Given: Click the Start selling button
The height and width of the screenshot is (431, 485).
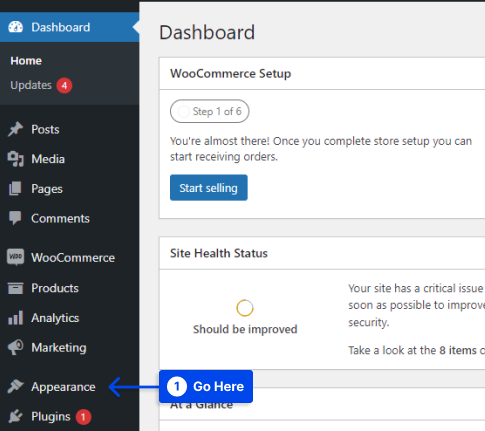Looking at the screenshot, I should (209, 188).
